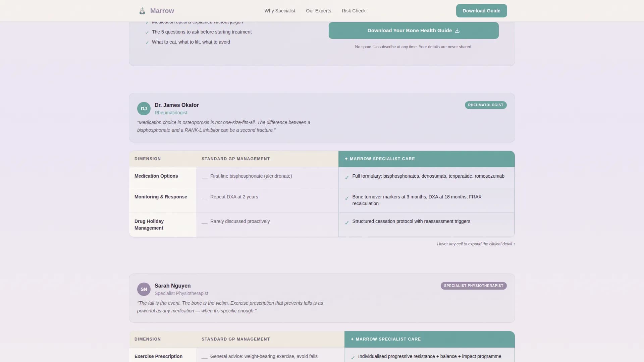Go to the Risk Check nav link
This screenshot has height=362, width=644.
354,11
